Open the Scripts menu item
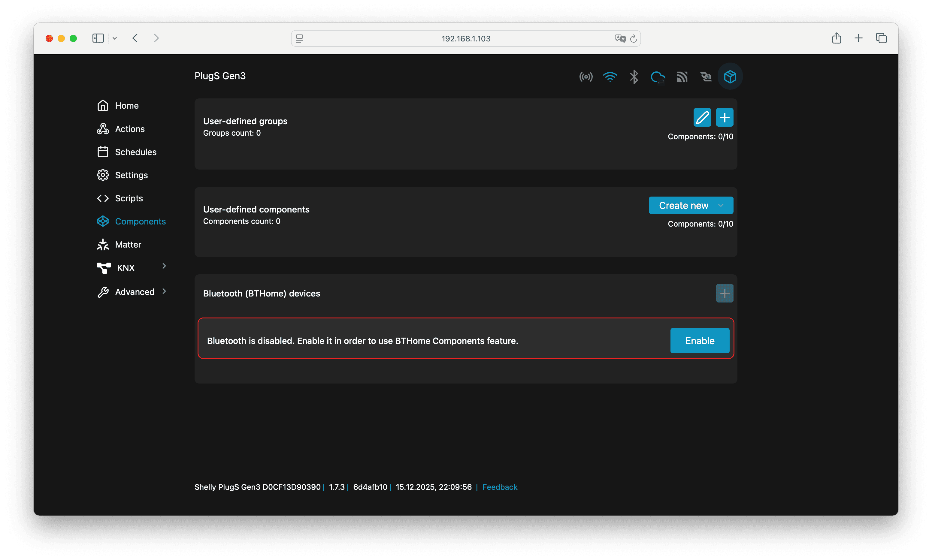Image resolution: width=932 pixels, height=560 pixels. click(x=128, y=198)
